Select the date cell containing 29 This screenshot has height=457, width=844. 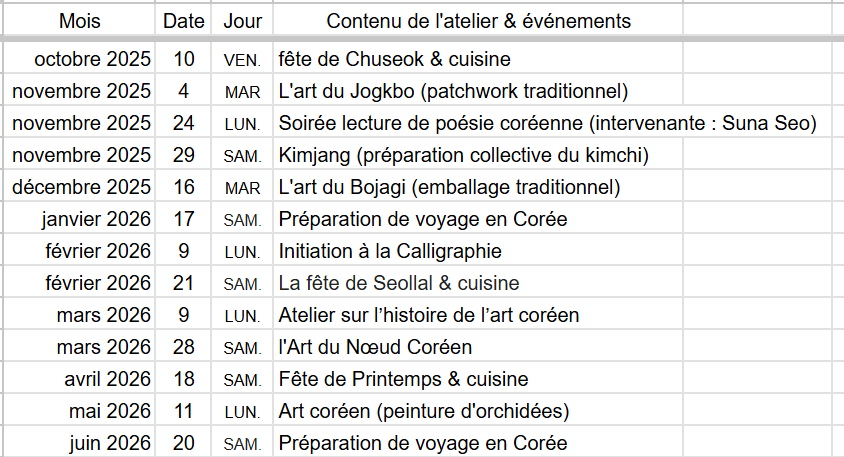(x=184, y=156)
